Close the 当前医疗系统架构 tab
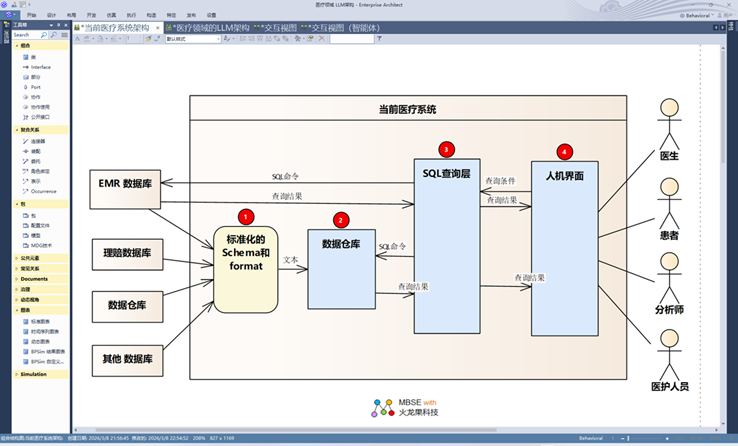Viewport: 738px width, 446px height. pyautogui.click(x=156, y=27)
